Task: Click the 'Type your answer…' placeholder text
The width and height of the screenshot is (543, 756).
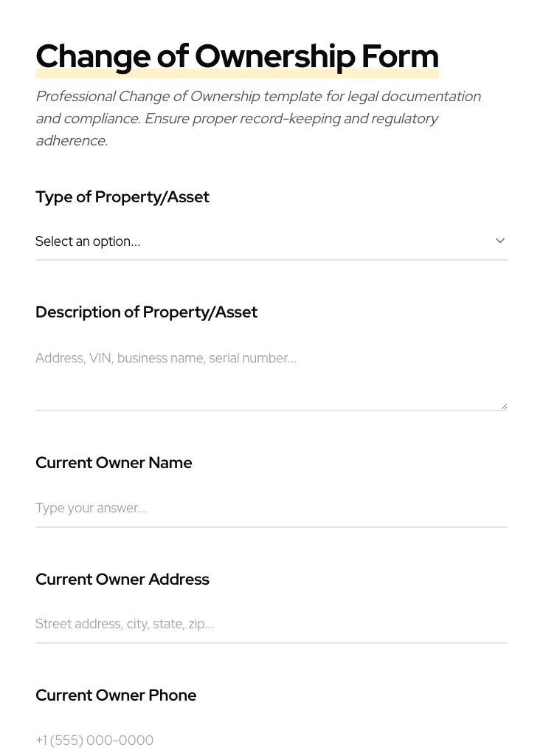Action: click(x=91, y=508)
